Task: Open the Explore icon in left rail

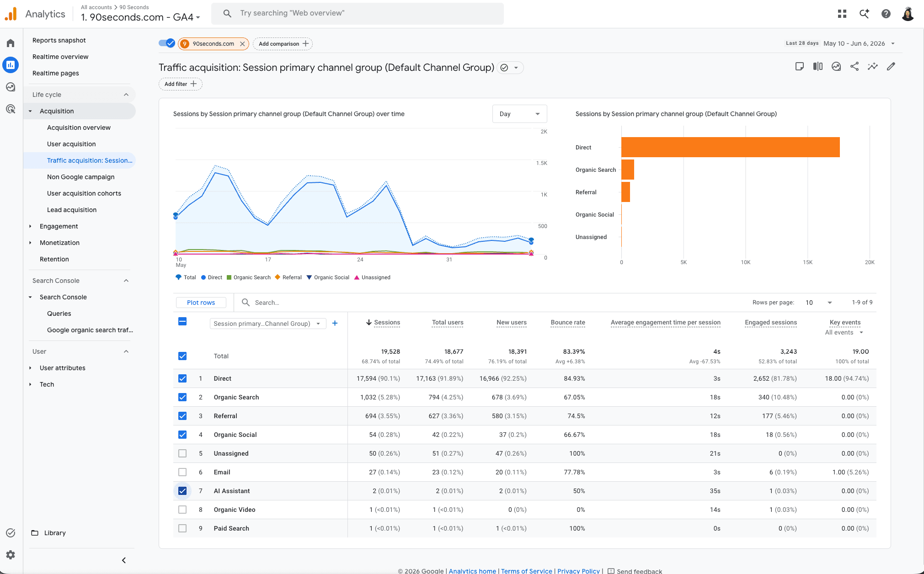Action: [11, 87]
